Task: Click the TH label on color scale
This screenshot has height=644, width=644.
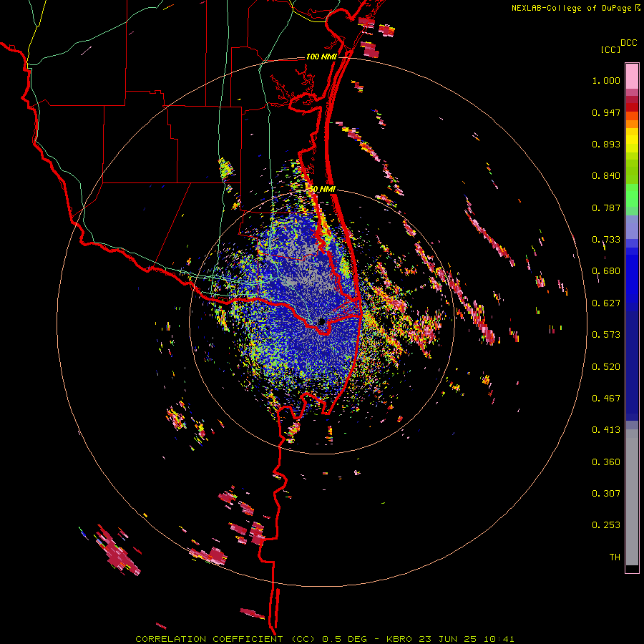Action: [x=615, y=557]
